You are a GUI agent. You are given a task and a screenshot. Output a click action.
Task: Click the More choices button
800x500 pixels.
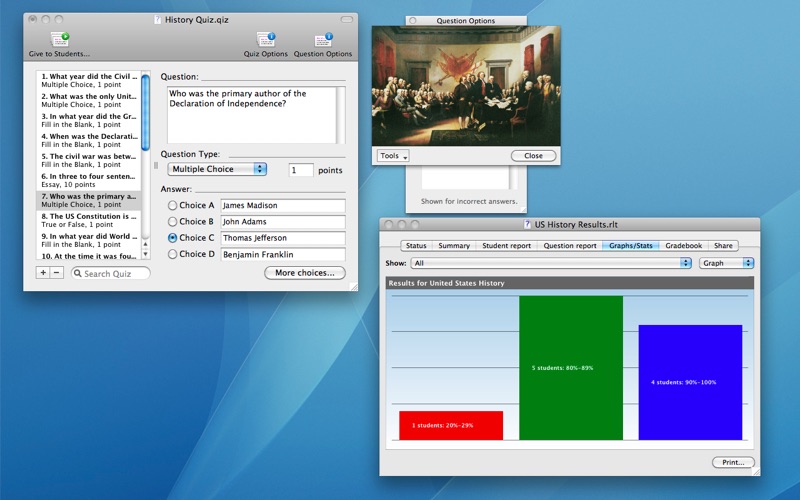pos(305,273)
